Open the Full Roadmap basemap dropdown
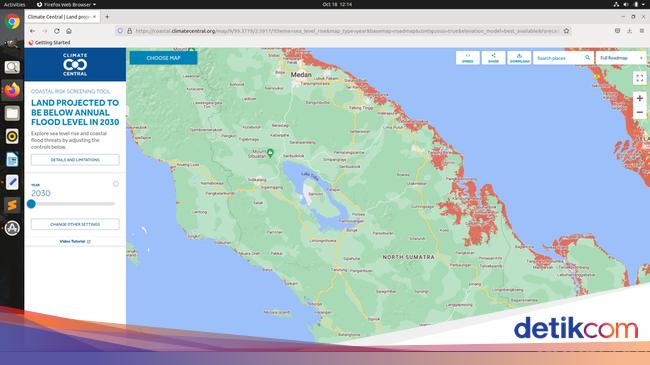Viewport: 650px width, 365px height. (621, 58)
